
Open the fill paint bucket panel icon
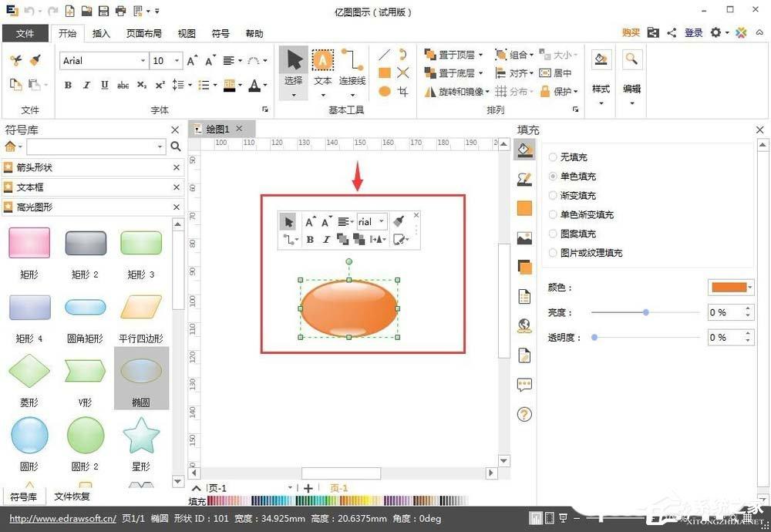tap(524, 150)
